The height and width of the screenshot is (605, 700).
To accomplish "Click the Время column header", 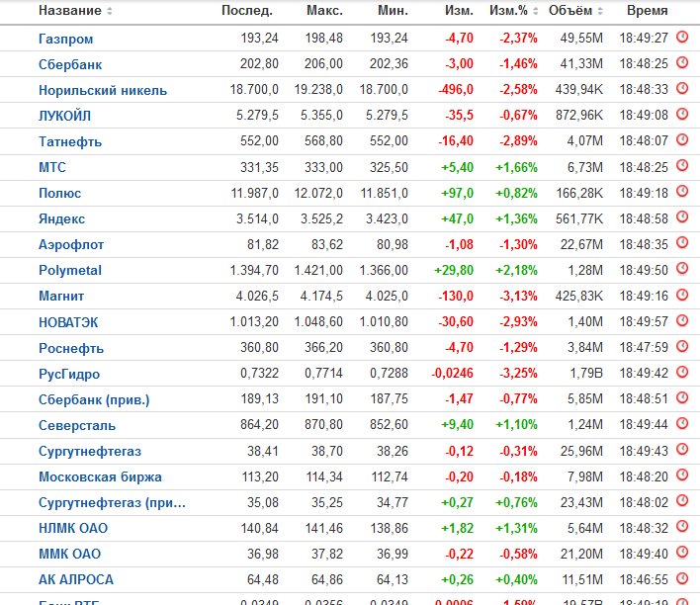I will (647, 11).
